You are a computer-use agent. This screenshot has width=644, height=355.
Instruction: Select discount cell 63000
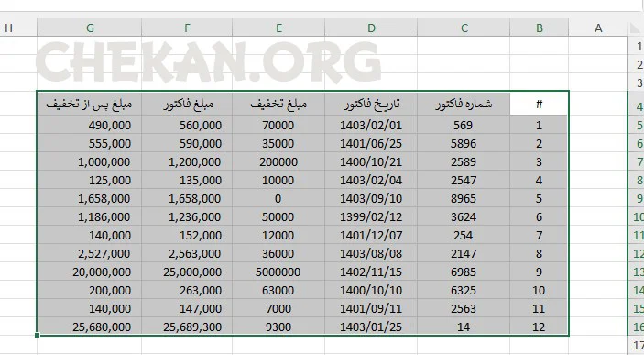point(278,290)
